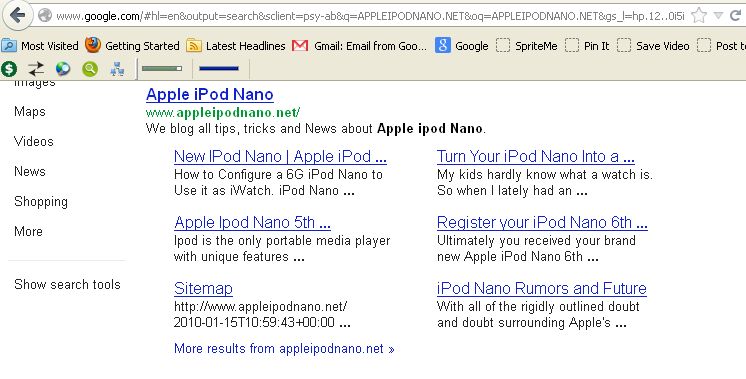
Task: Click More results from appleipodnano.net
Action: coord(284,349)
